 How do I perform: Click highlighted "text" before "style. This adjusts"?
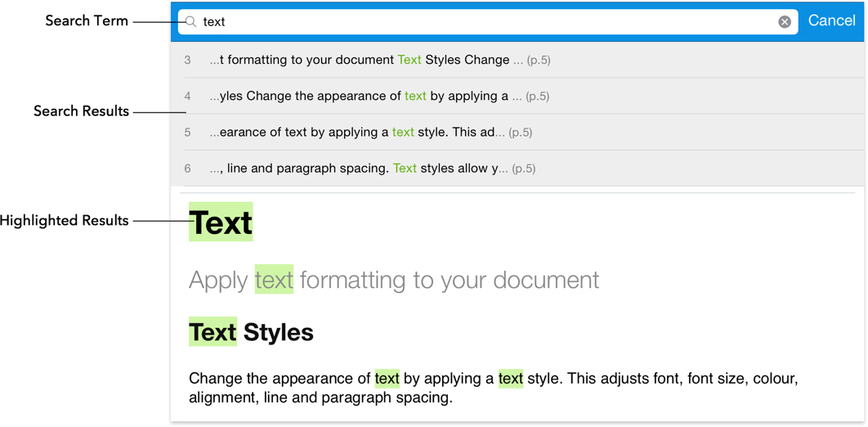[510, 379]
